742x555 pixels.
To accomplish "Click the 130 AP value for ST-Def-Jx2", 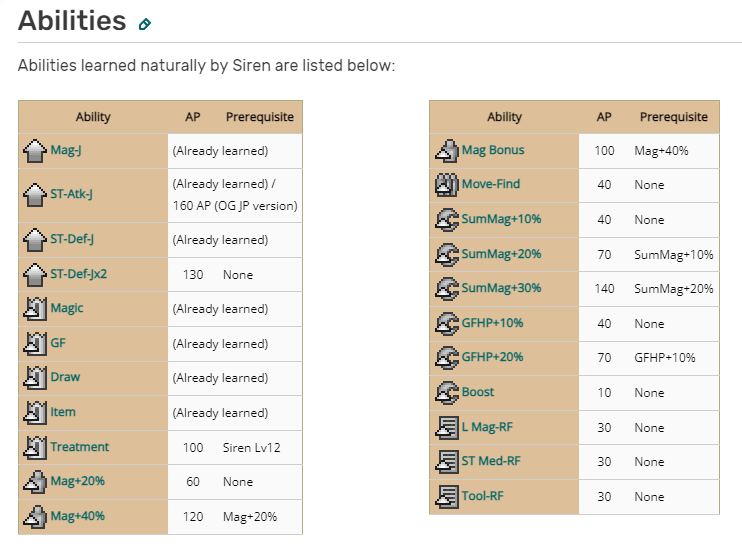I will tap(193, 275).
